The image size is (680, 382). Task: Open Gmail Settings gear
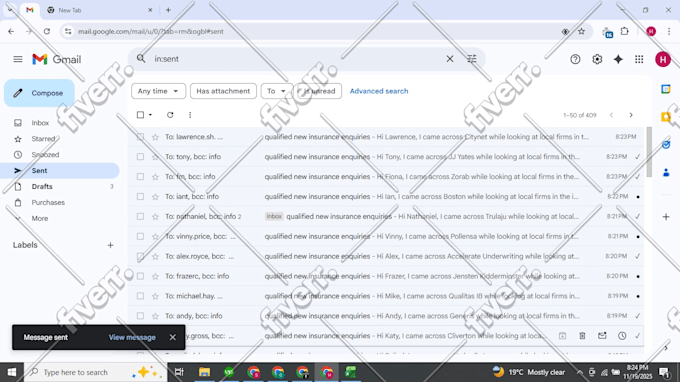point(597,59)
